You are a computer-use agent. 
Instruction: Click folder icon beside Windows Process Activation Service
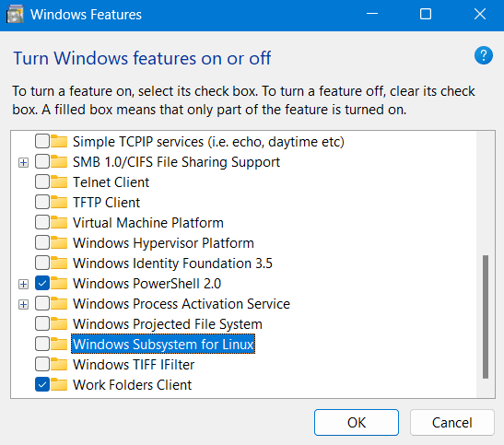59,303
